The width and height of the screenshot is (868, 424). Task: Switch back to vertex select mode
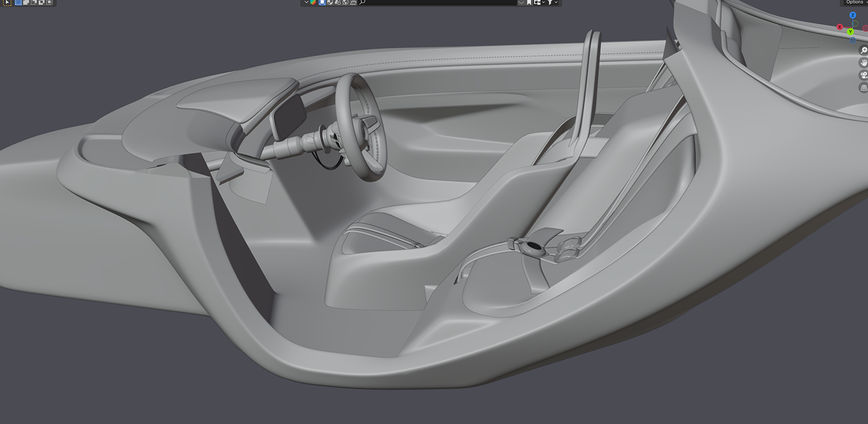pyautogui.click(x=19, y=3)
